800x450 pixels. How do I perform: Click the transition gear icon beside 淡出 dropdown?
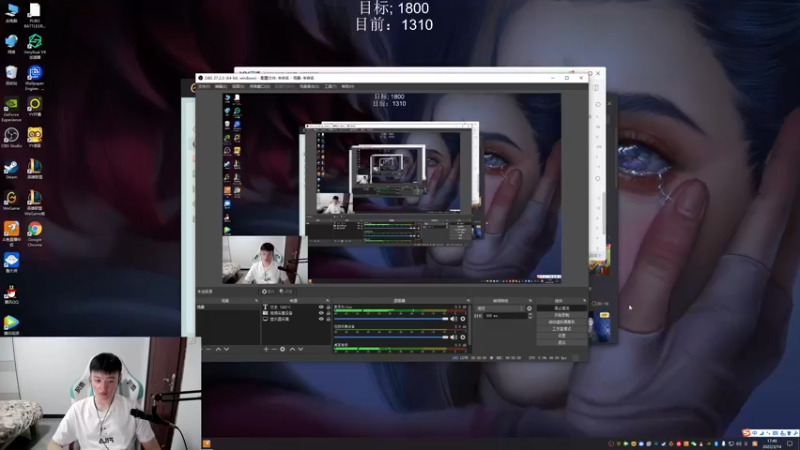click(529, 309)
